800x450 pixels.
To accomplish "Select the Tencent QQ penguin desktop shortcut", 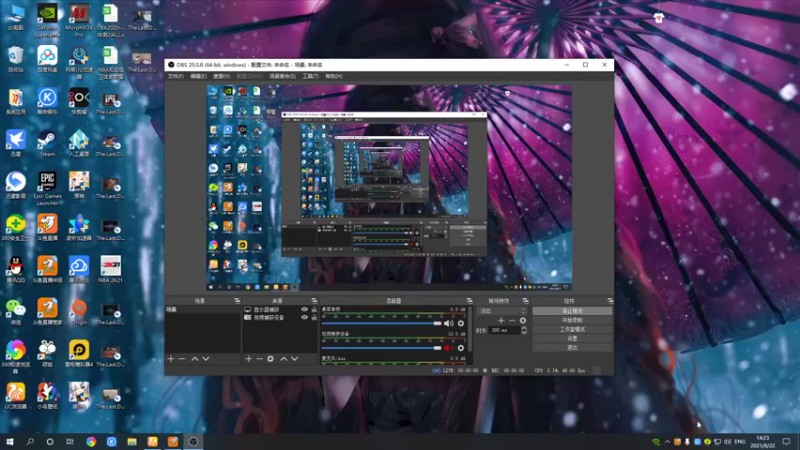I will point(16,269).
